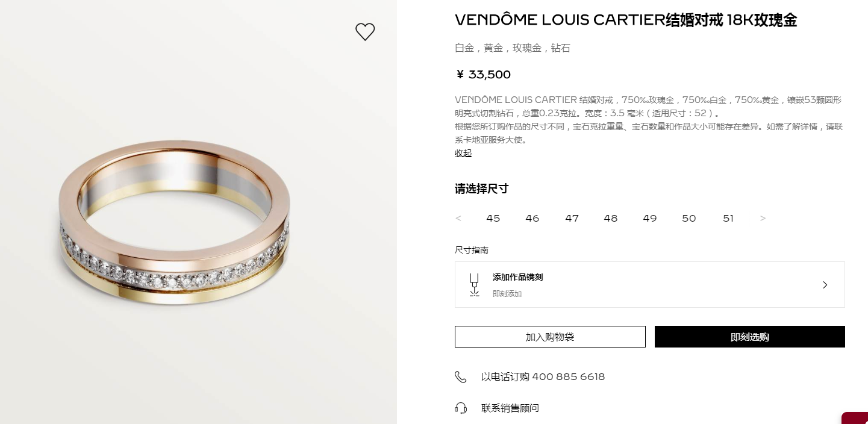
Task: Add to bag with 加入购物袋 button
Action: pos(550,337)
